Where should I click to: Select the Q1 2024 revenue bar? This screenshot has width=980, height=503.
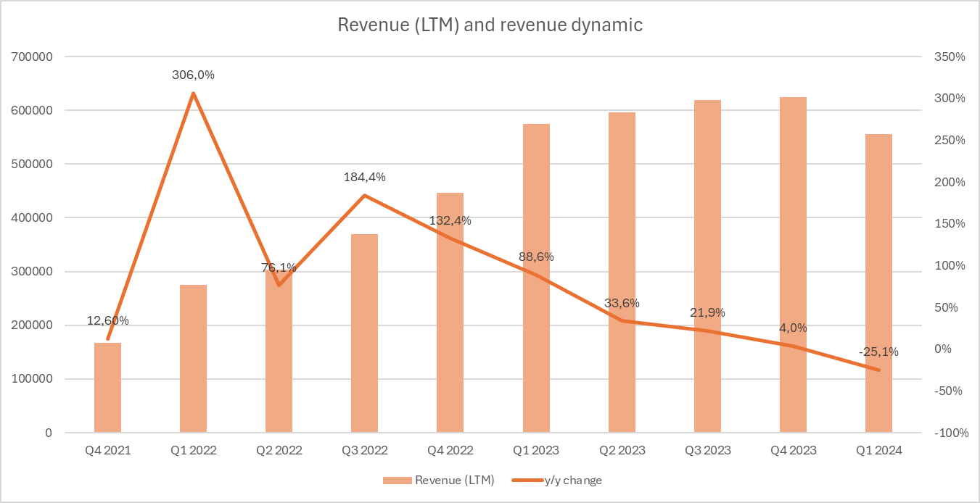[x=878, y=283]
